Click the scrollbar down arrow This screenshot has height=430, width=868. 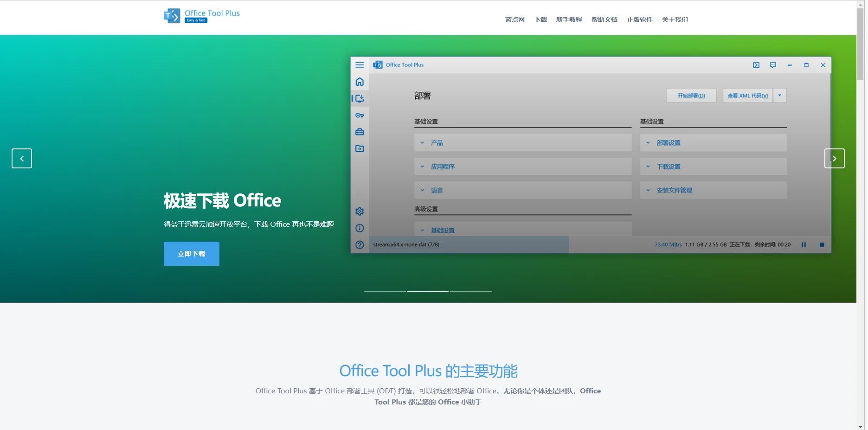(x=861, y=427)
